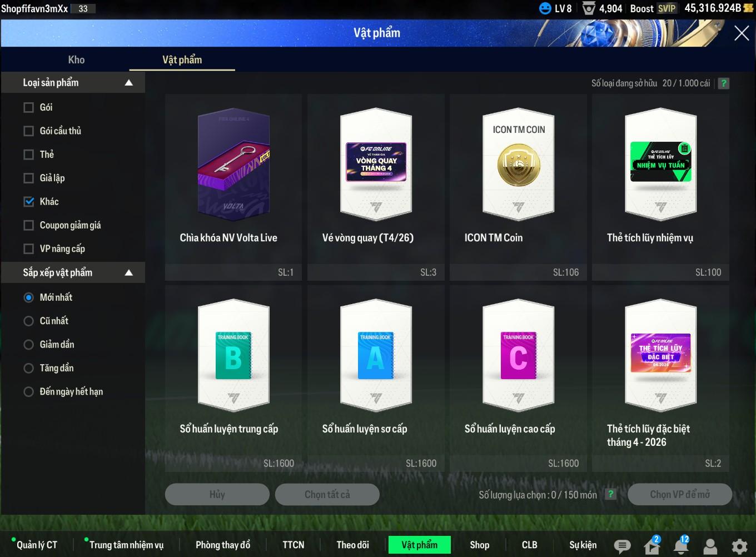Click the Chọn VP để mở button
Screen dimensions: 756x557
tap(679, 494)
